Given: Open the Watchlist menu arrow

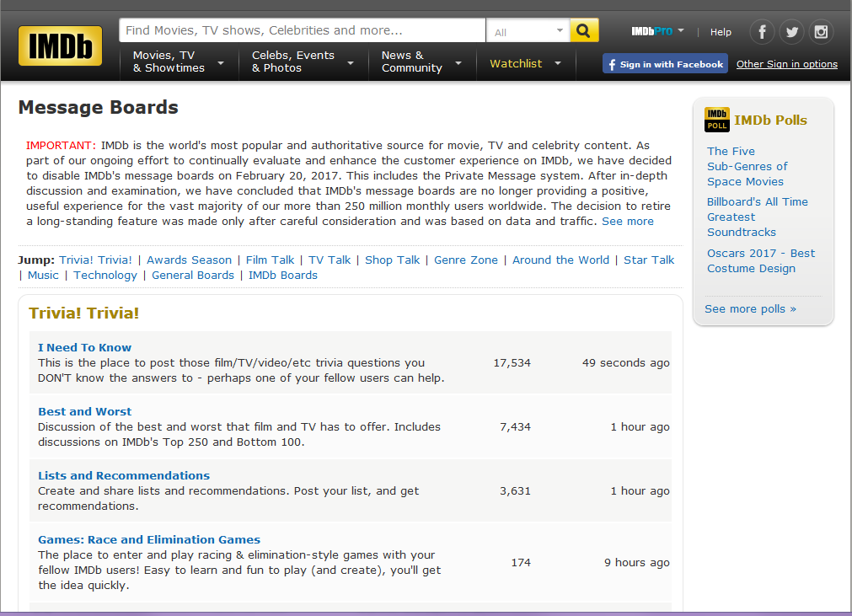Looking at the screenshot, I should (x=558, y=63).
